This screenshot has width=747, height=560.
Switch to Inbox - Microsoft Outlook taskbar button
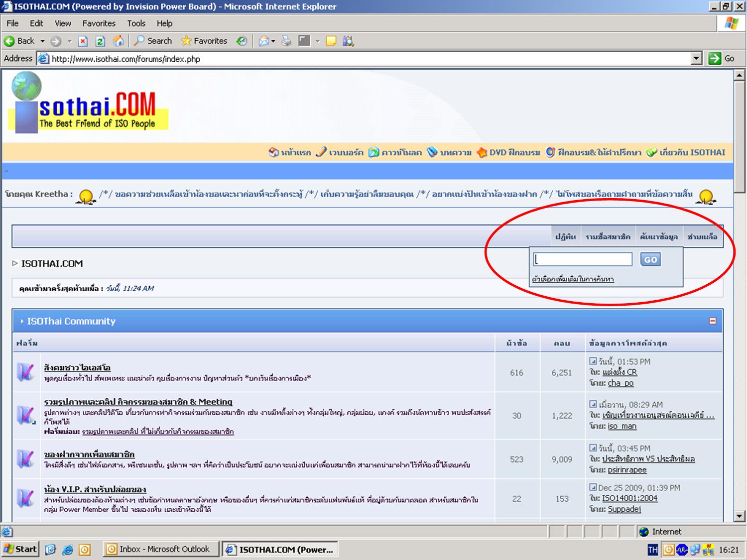point(160,549)
